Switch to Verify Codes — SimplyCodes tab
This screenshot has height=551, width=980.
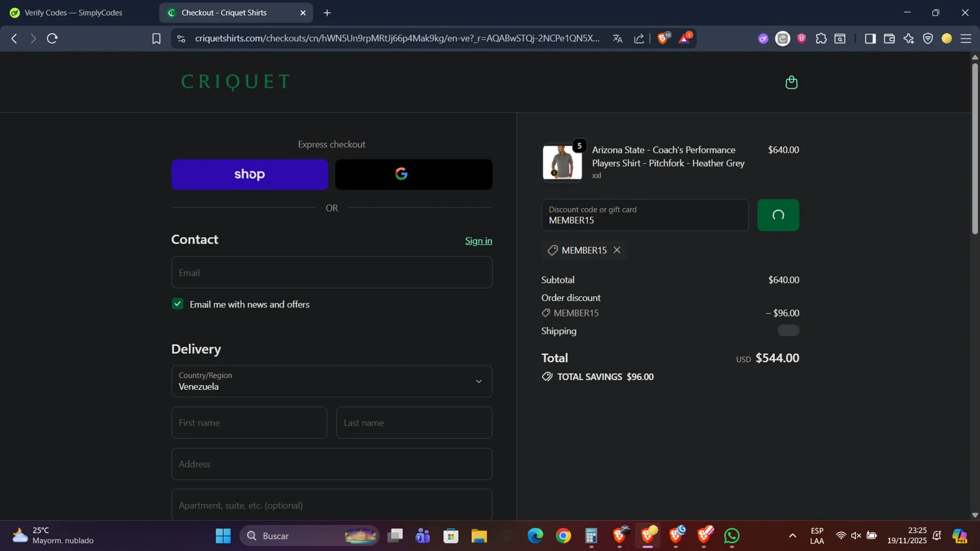(73, 12)
